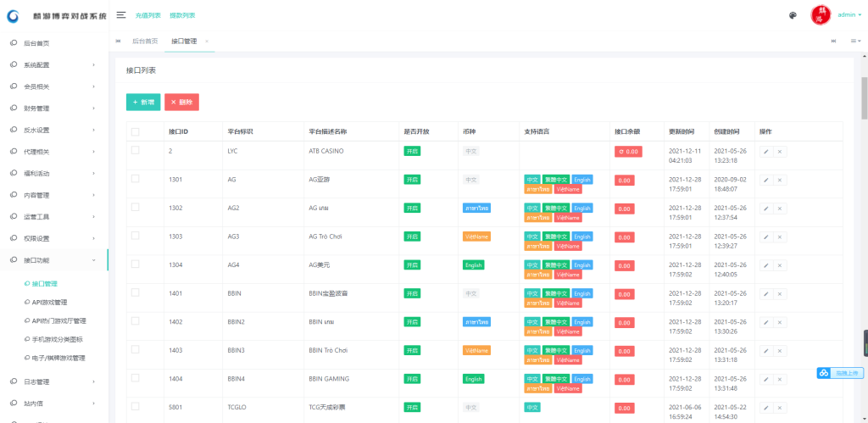Click the green 新增 add button
Screen dimensions: 868x423
143,102
